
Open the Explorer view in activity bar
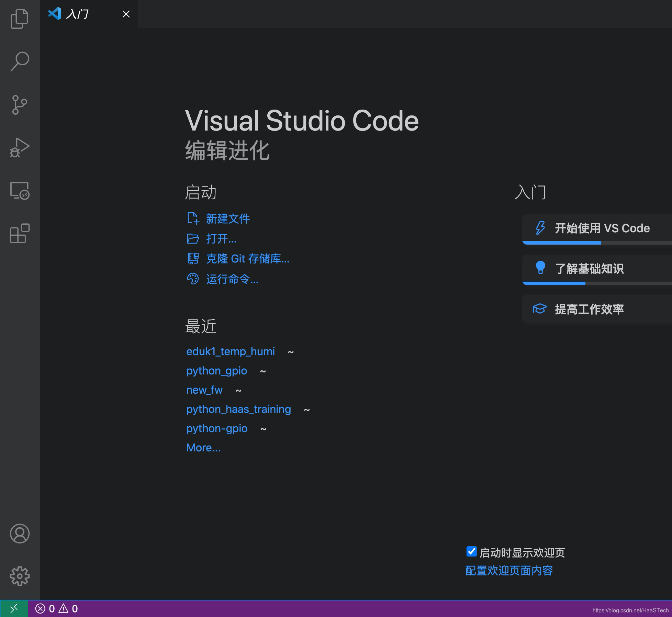pos(20,19)
